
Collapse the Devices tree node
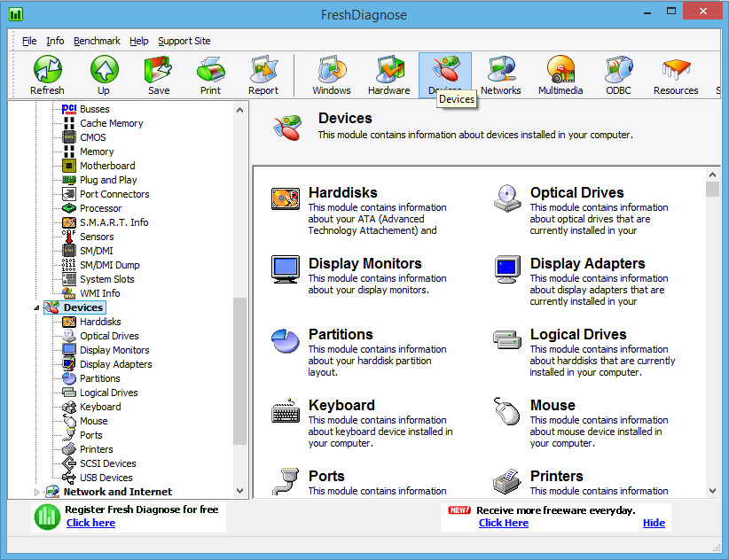tap(37, 307)
